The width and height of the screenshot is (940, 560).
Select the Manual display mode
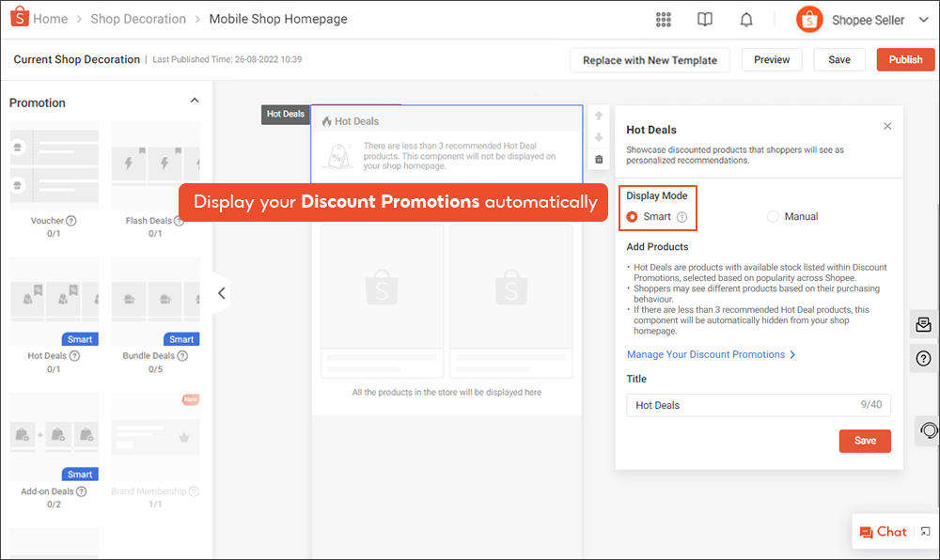click(x=773, y=217)
